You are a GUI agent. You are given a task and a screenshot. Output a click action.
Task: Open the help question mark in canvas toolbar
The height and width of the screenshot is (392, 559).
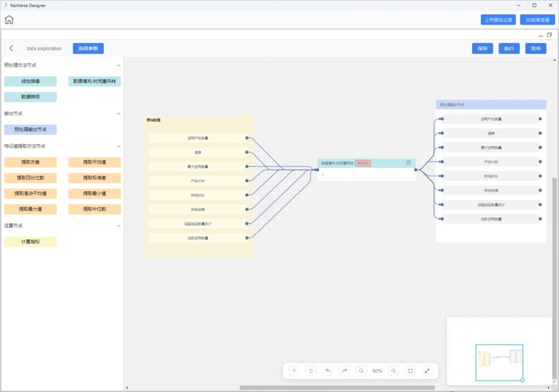pyautogui.click(x=294, y=371)
